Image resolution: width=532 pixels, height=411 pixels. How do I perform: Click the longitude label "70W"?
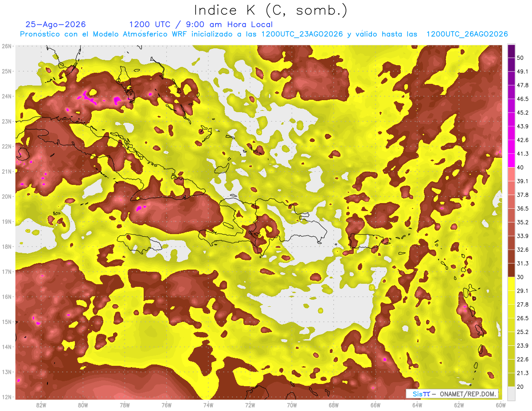pos(292,405)
